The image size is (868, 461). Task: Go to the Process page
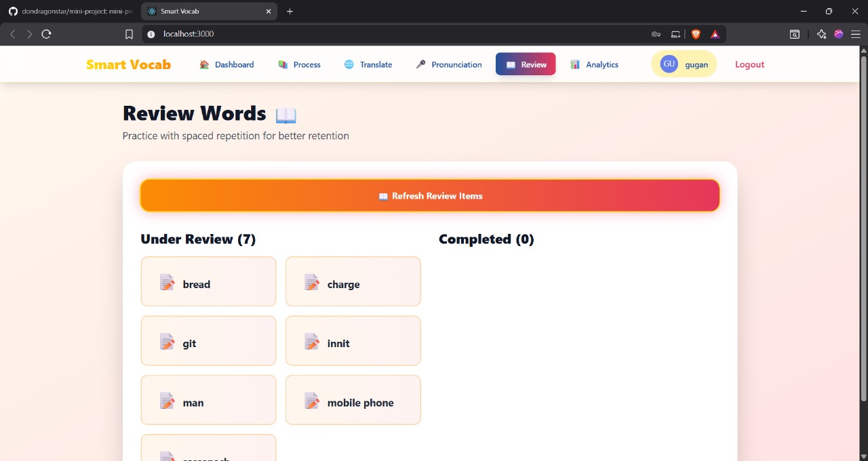click(299, 64)
